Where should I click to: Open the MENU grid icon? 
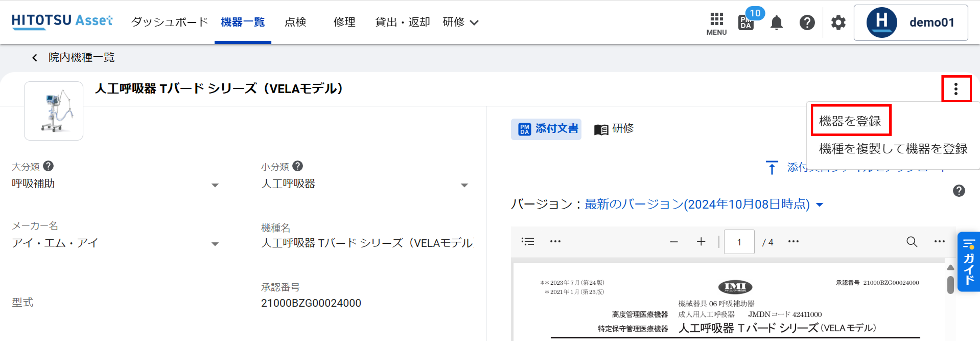pos(716,24)
